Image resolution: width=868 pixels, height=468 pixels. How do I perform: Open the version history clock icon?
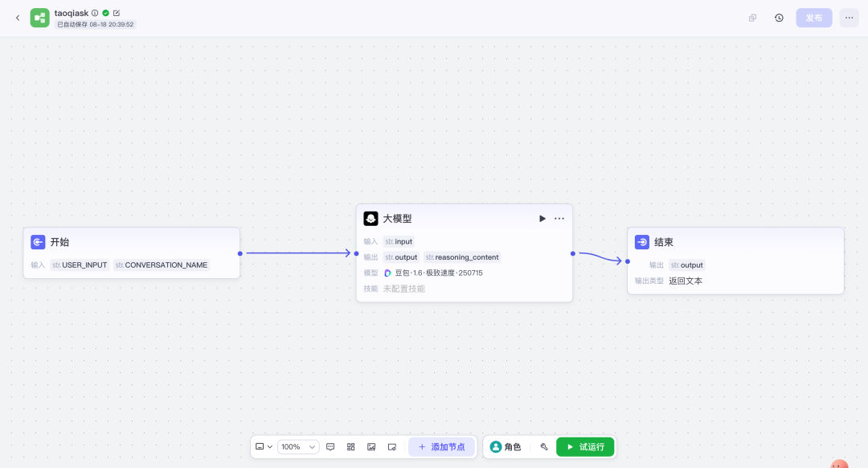tap(779, 18)
